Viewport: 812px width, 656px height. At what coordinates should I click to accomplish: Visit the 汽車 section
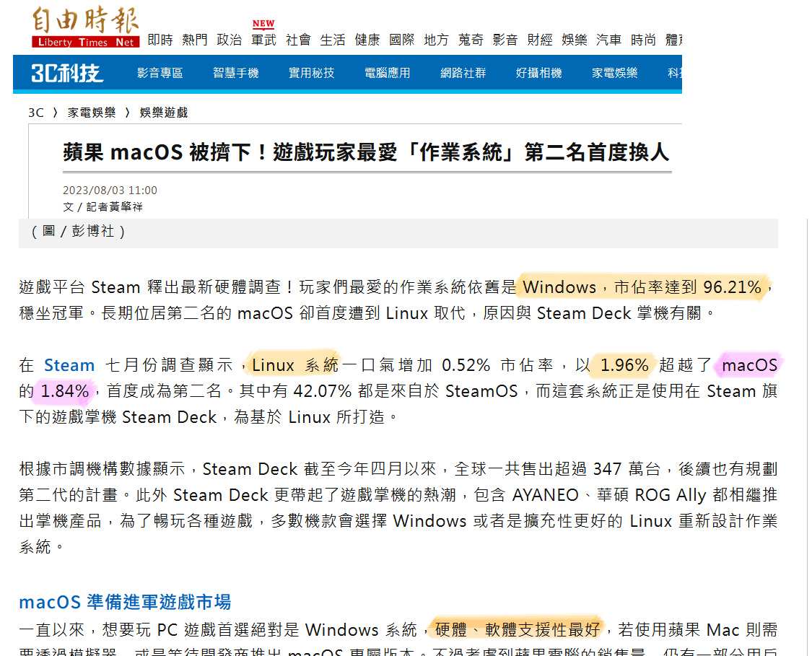(608, 40)
